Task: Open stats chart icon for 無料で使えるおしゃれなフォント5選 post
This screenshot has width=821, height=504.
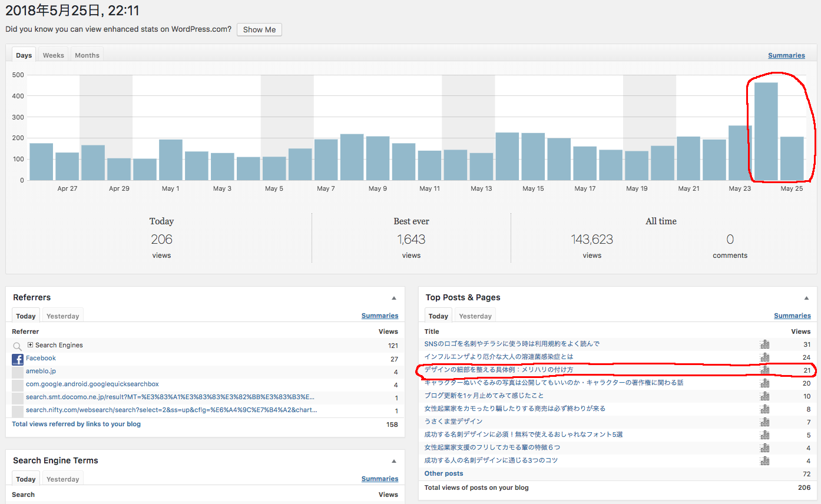Action: (x=765, y=435)
